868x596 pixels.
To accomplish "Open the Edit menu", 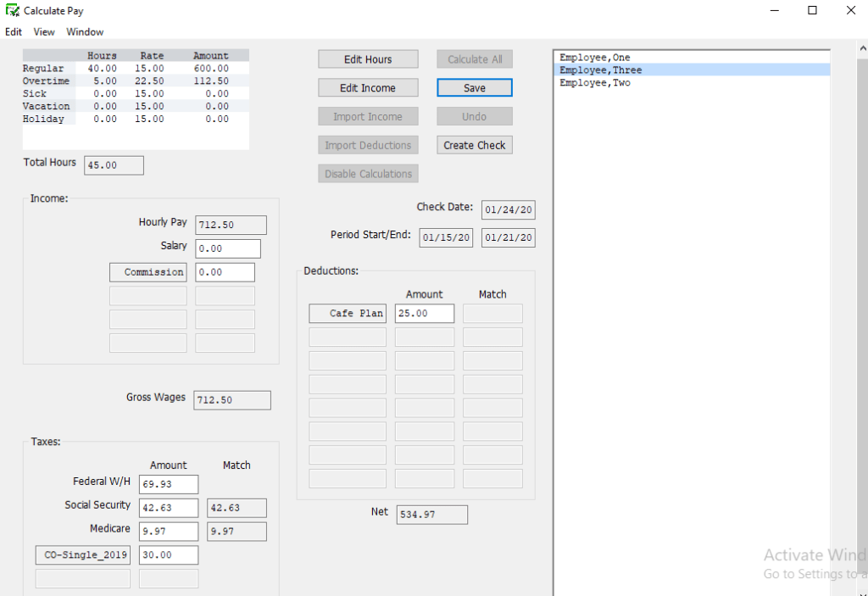I will pos(14,32).
